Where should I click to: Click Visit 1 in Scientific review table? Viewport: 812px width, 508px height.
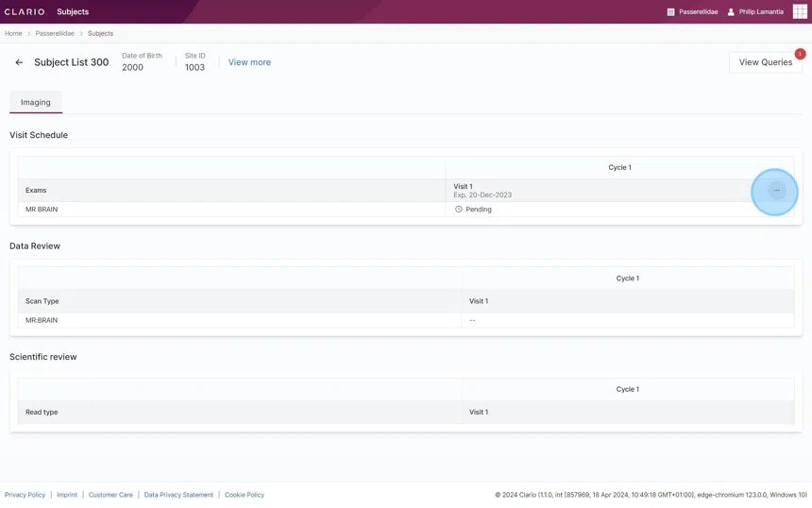point(479,412)
